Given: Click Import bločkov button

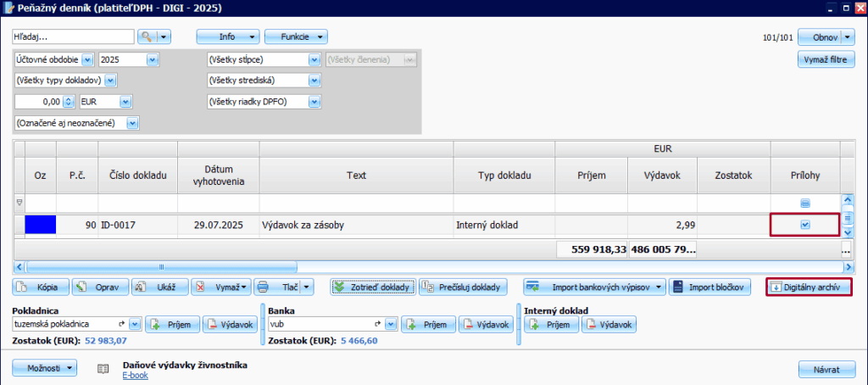Looking at the screenshot, I should click(709, 287).
